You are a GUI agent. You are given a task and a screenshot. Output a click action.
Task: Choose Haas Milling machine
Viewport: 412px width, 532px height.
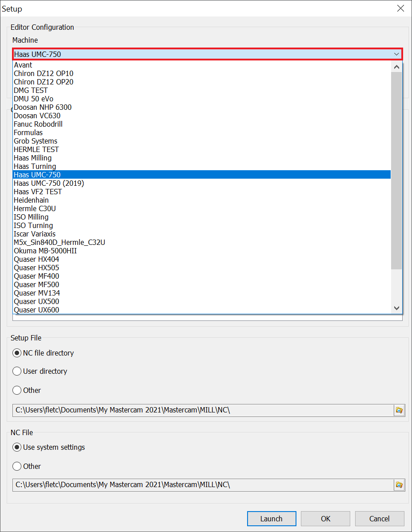[202, 158]
